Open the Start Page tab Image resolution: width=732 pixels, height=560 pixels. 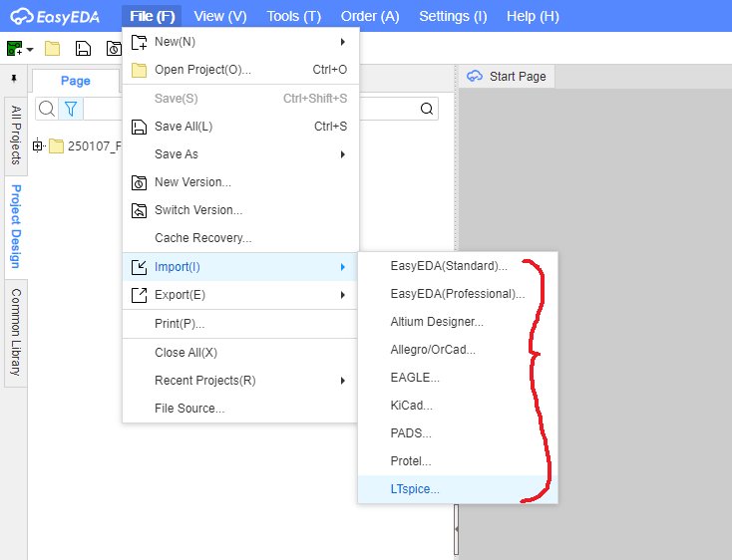click(507, 77)
